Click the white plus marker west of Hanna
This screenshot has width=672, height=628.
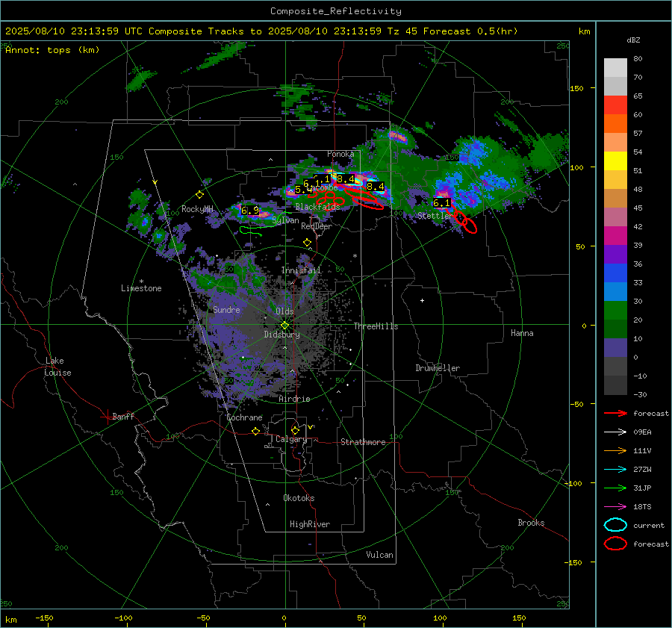422,300
